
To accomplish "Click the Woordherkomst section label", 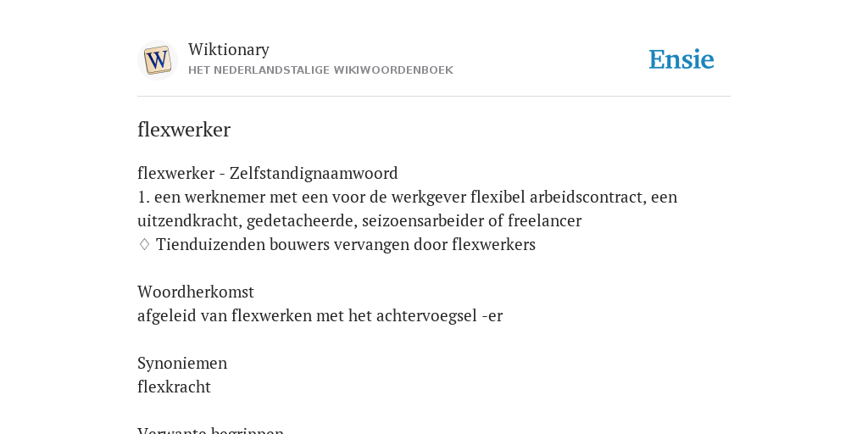I will (196, 292).
